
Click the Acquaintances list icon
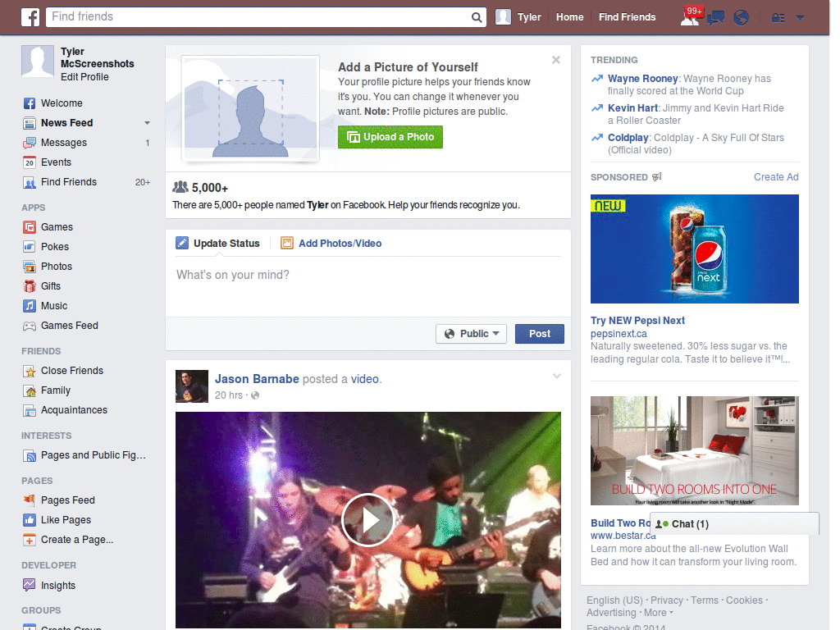tap(30, 410)
